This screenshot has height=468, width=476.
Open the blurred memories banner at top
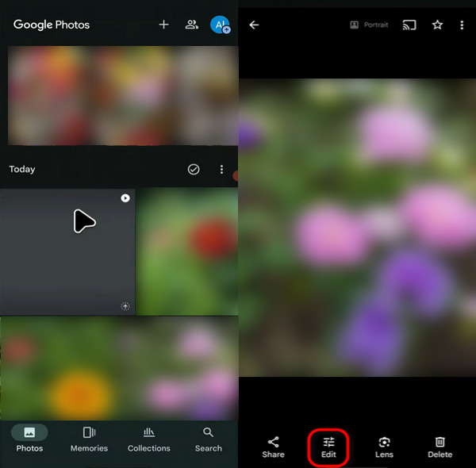point(123,96)
